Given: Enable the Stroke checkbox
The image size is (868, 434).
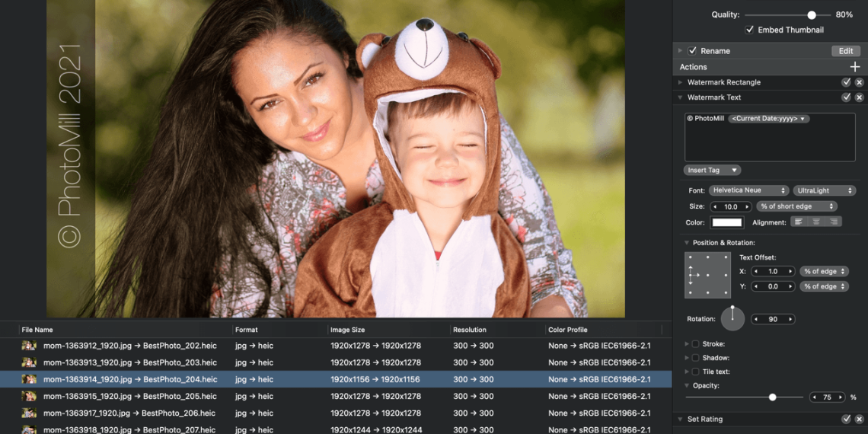Looking at the screenshot, I should tap(695, 344).
